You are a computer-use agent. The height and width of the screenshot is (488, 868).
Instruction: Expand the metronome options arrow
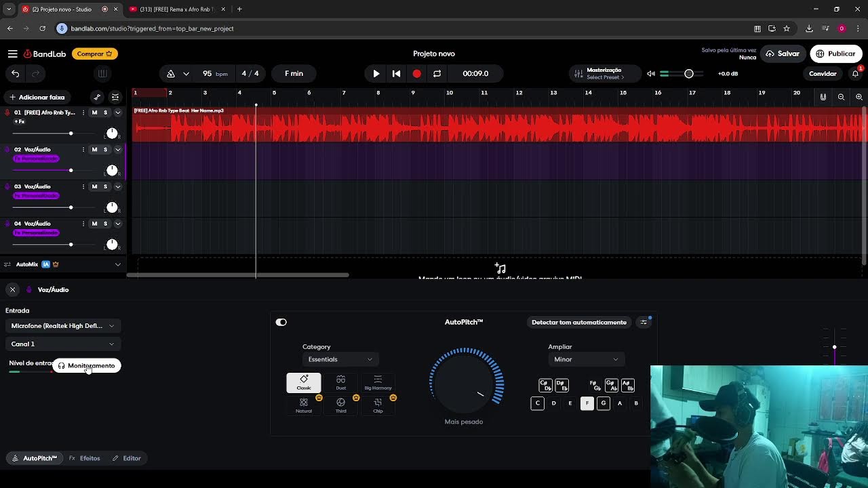(186, 73)
